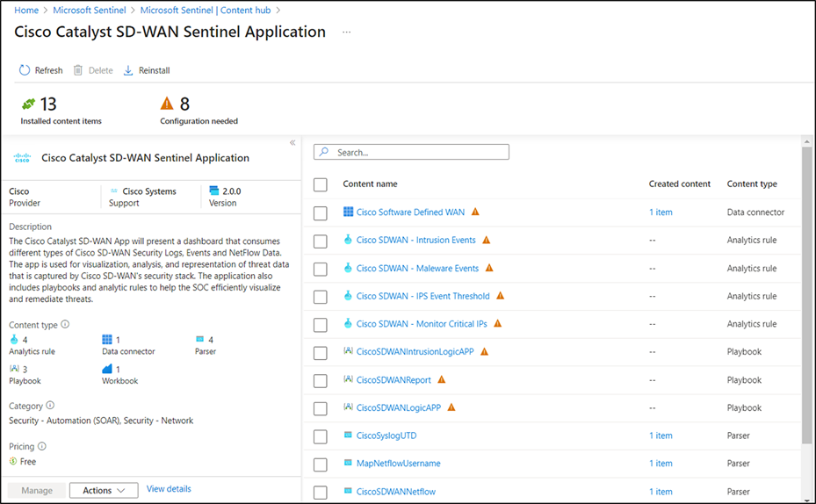
Task: Click the magnifier icon in the search box
Action: [324, 152]
